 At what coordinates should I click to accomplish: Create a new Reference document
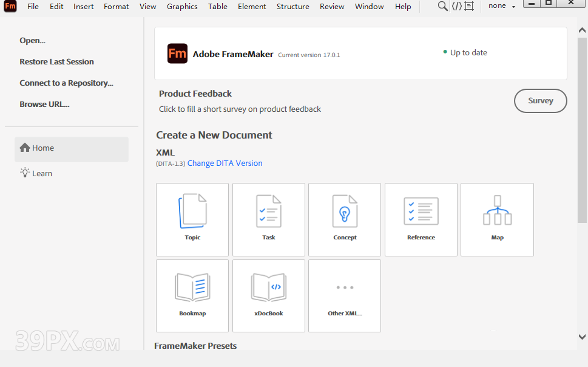(421, 219)
